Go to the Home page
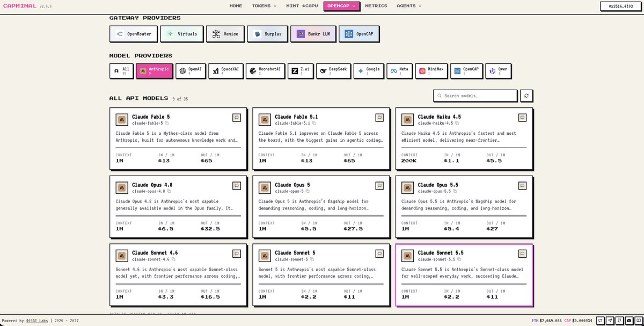This screenshot has height=326, width=644. [236, 6]
